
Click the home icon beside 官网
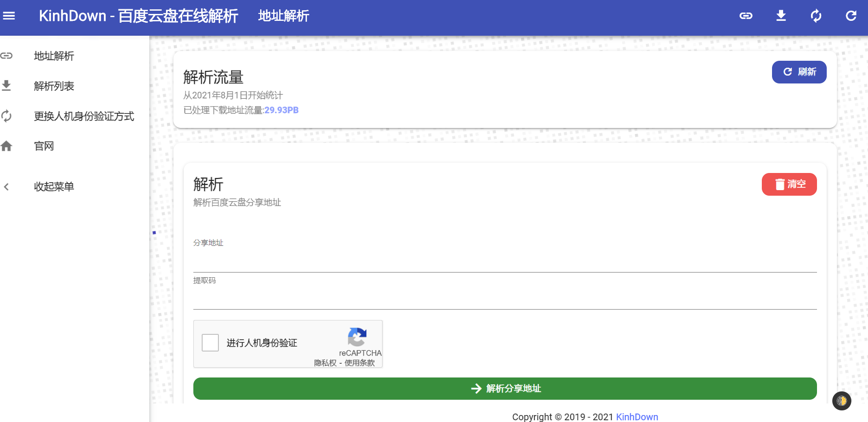pos(6,146)
